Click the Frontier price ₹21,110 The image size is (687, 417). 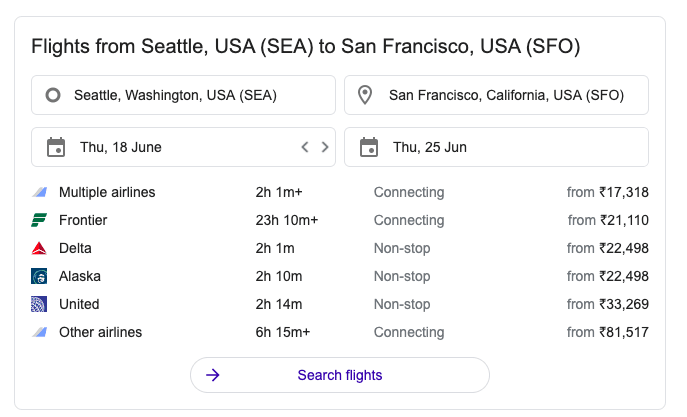[x=624, y=220]
